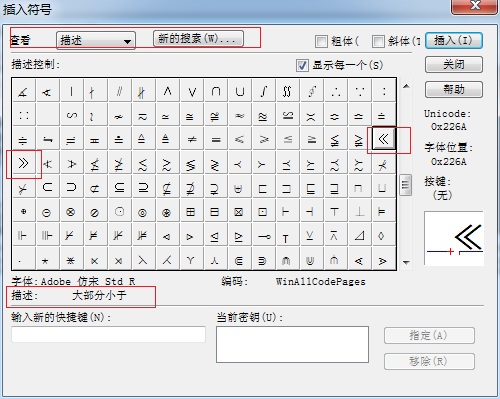This screenshot has width=500, height=399.
Task: Select the contour integral (∮) symbol
Action: tap(311, 91)
